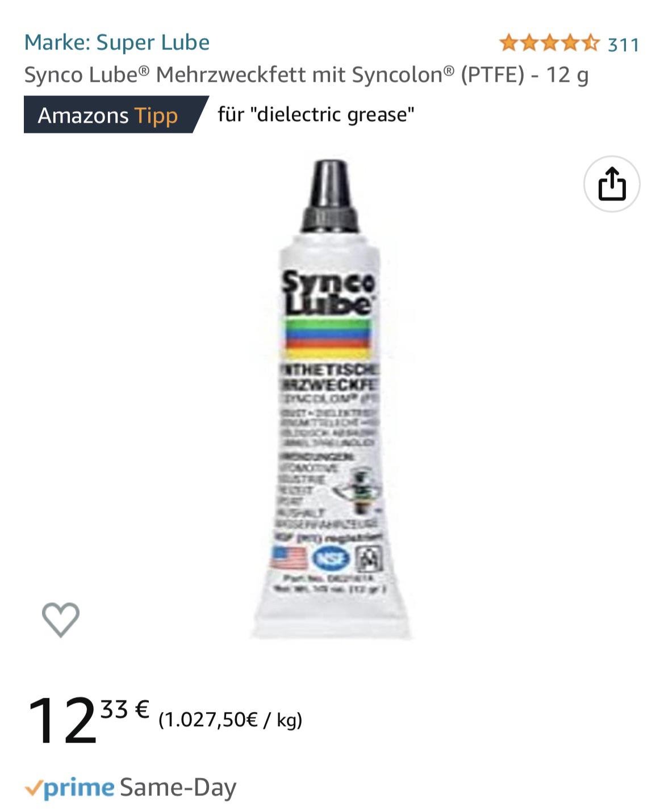
Task: Tap the share icon button
Action: 612,184
